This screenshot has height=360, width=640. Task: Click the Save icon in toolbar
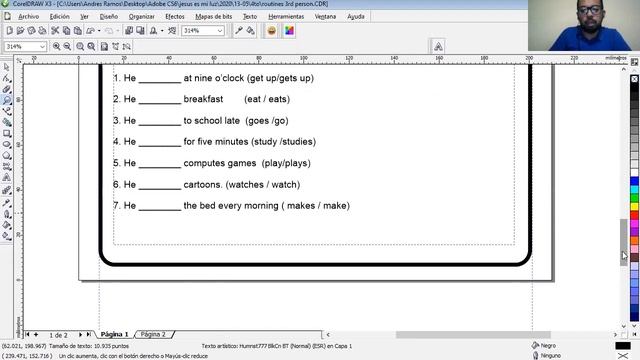point(31,31)
